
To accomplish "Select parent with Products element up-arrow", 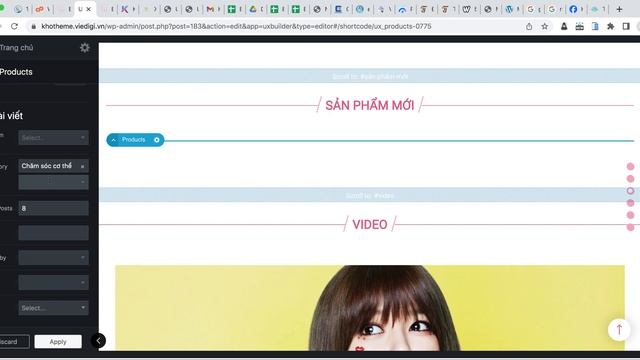I will tap(113, 140).
